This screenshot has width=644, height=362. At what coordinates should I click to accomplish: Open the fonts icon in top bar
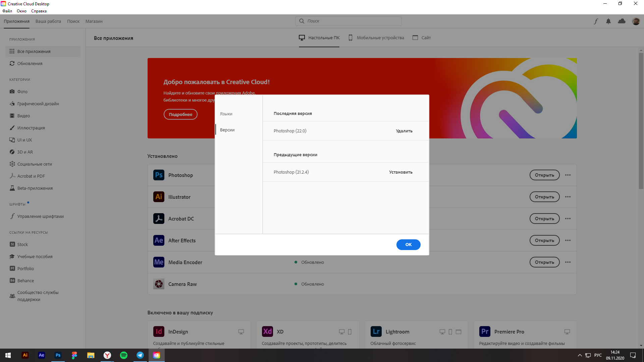596,21
